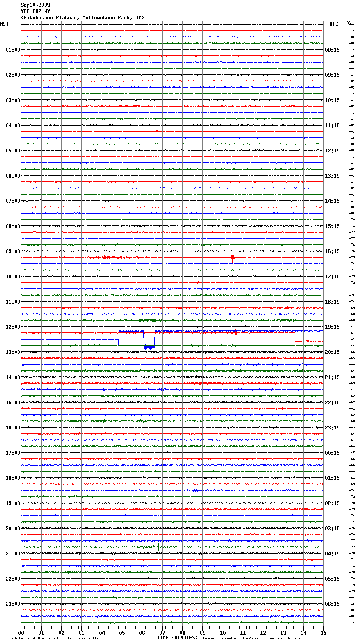Image resolution: width=357 pixels, height=644 pixels.
Task: Click minute 00 on the bottom axis
Action: pyautogui.click(x=21, y=633)
